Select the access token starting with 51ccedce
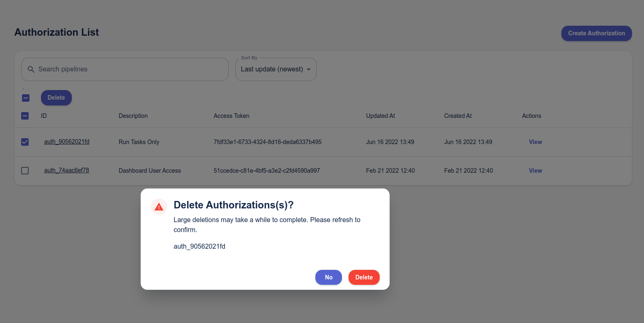Viewport: 644px width, 323px height. (x=267, y=171)
